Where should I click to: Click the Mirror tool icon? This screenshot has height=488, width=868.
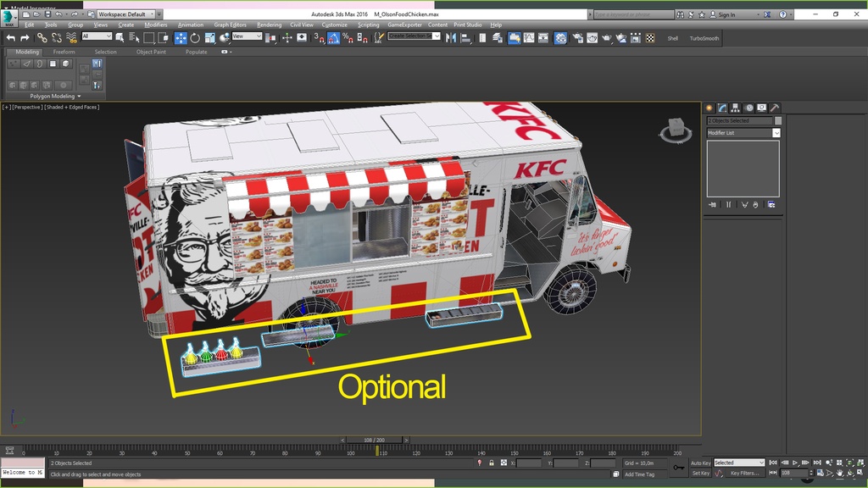(x=451, y=38)
